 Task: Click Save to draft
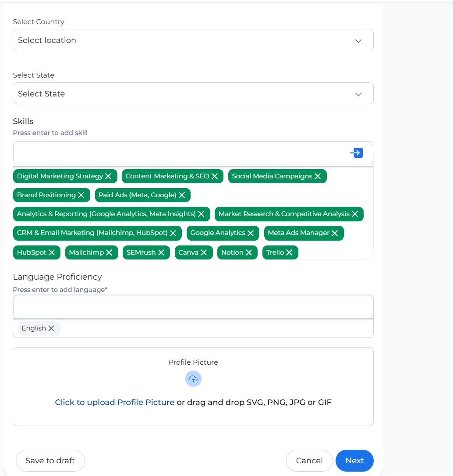click(x=50, y=461)
